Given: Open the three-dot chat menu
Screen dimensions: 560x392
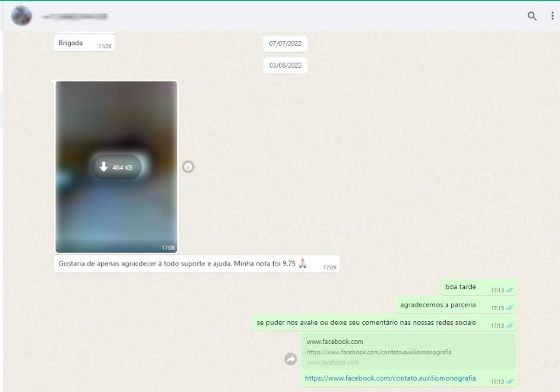Looking at the screenshot, I should [552, 16].
